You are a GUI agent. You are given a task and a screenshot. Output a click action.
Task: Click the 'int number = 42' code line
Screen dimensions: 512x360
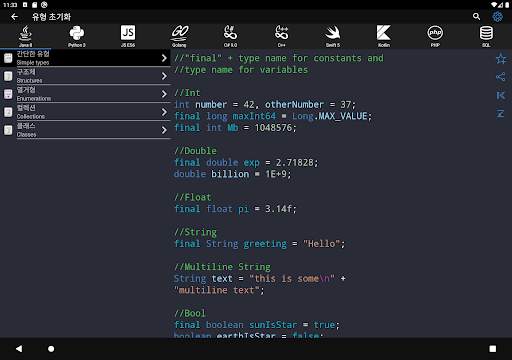(x=265, y=104)
